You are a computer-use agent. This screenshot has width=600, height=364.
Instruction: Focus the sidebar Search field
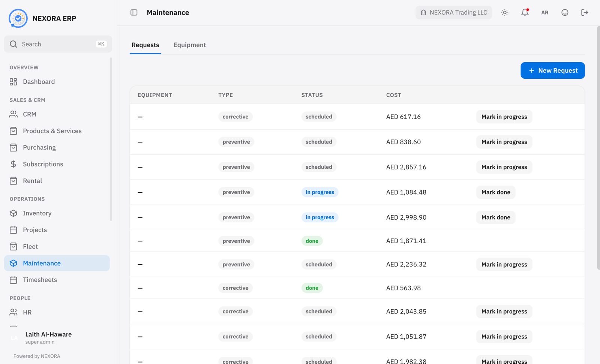(x=58, y=44)
